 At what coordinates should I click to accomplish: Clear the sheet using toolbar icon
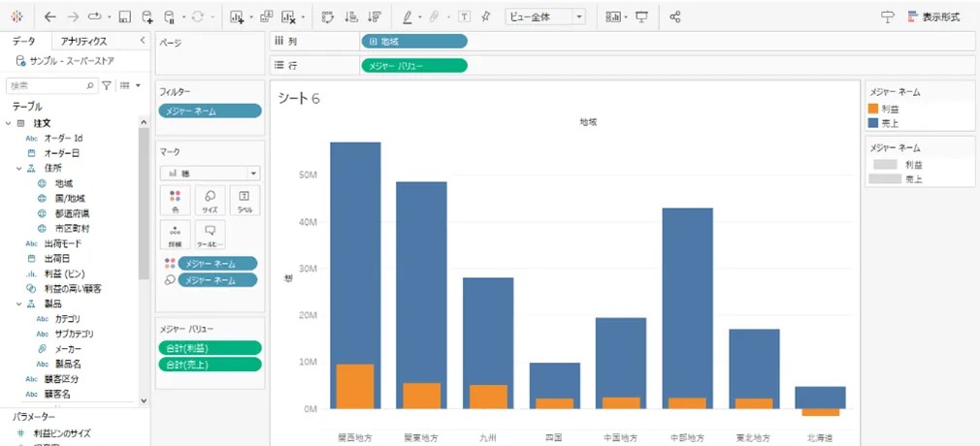(288, 16)
